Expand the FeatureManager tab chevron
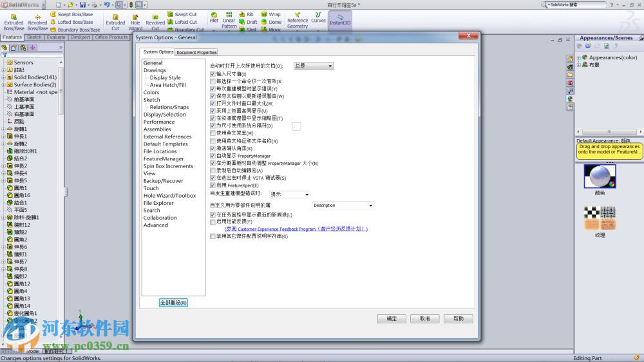 coord(61,48)
